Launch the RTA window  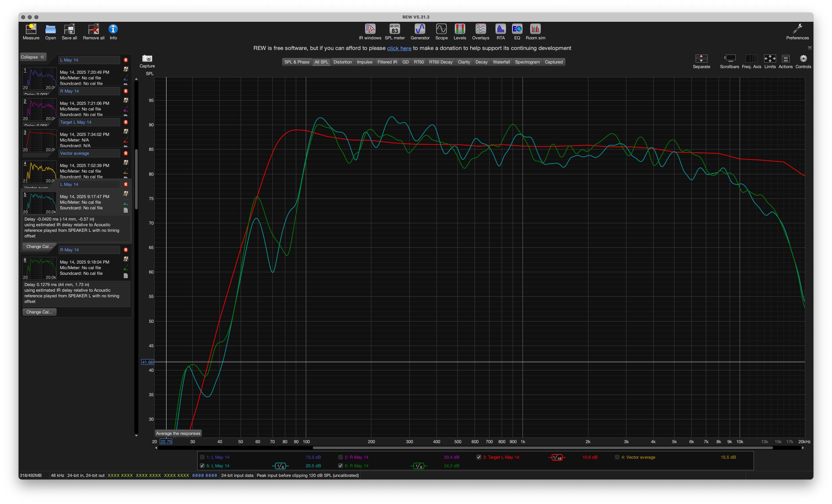(x=500, y=32)
